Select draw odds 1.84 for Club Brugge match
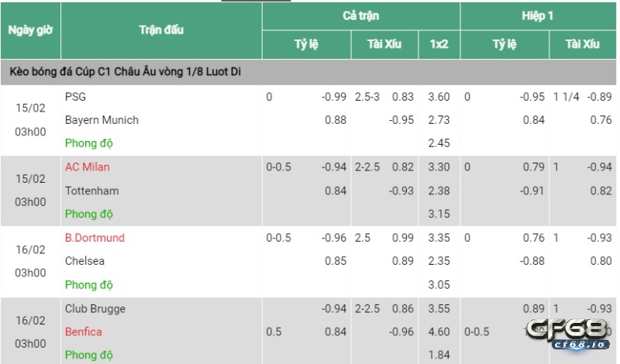 [439, 355]
